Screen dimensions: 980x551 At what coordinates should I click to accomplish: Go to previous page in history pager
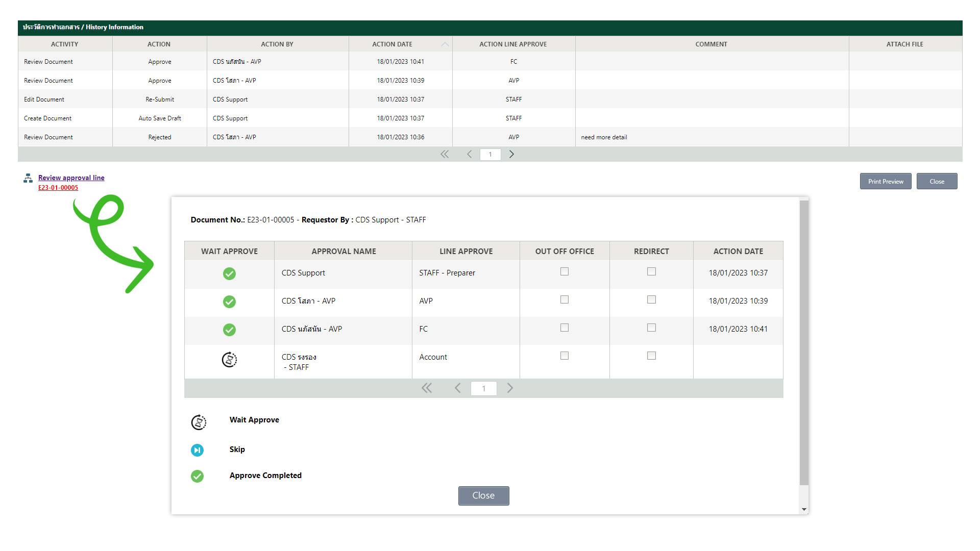point(469,154)
